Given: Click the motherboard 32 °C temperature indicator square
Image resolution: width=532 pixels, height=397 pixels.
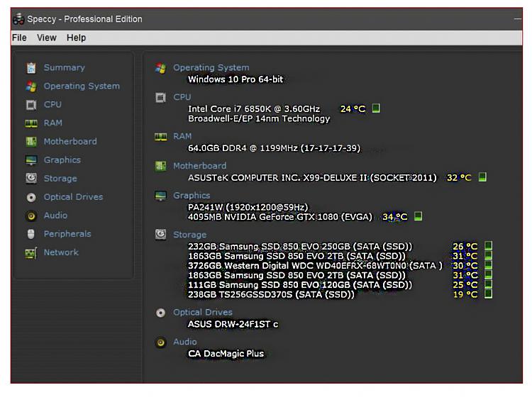Looking at the screenshot, I should click(482, 177).
